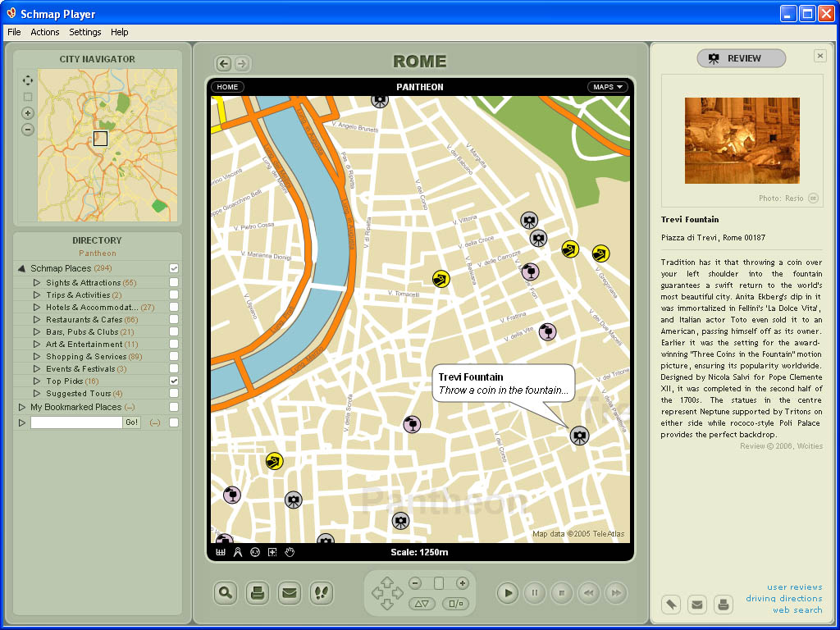Click the envelope email button below the map
This screenshot has width=840, height=630.
tap(289, 593)
